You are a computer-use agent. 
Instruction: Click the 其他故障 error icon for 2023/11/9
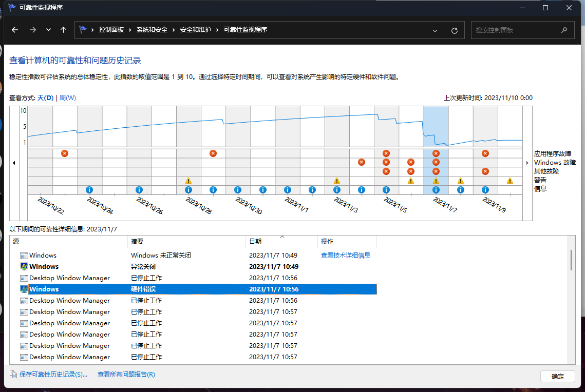coord(485,171)
